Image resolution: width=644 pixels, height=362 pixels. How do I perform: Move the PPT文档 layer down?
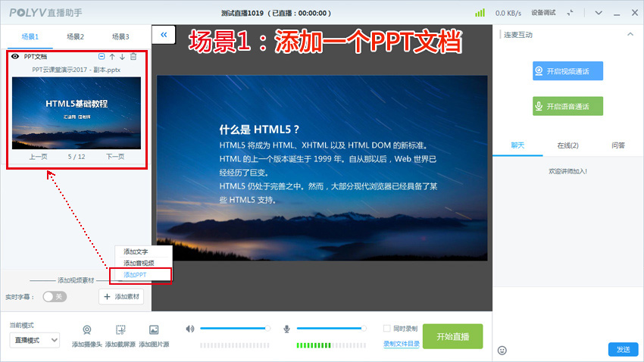[x=122, y=57]
